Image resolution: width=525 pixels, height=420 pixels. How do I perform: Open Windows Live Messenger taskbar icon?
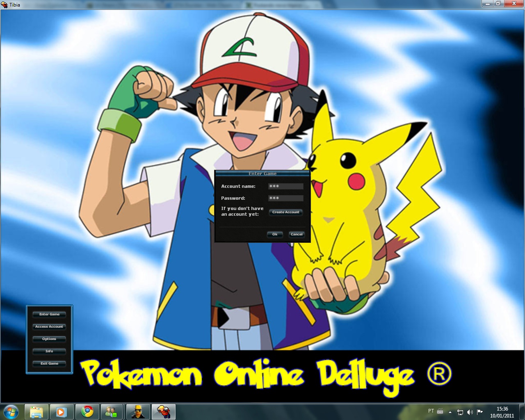(x=112, y=411)
